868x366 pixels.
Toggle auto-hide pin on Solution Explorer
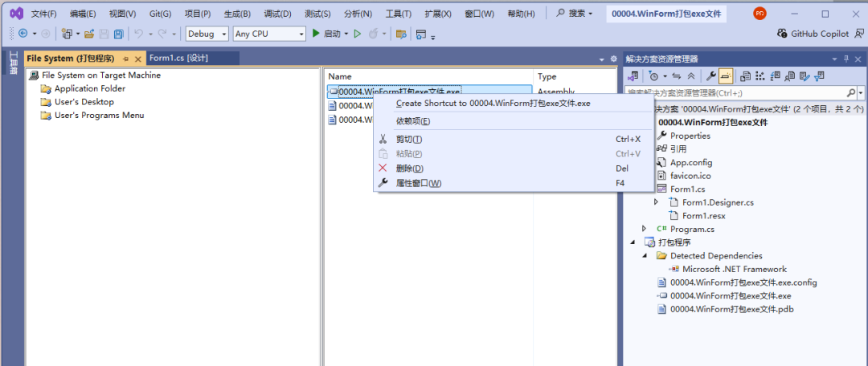[x=846, y=59]
